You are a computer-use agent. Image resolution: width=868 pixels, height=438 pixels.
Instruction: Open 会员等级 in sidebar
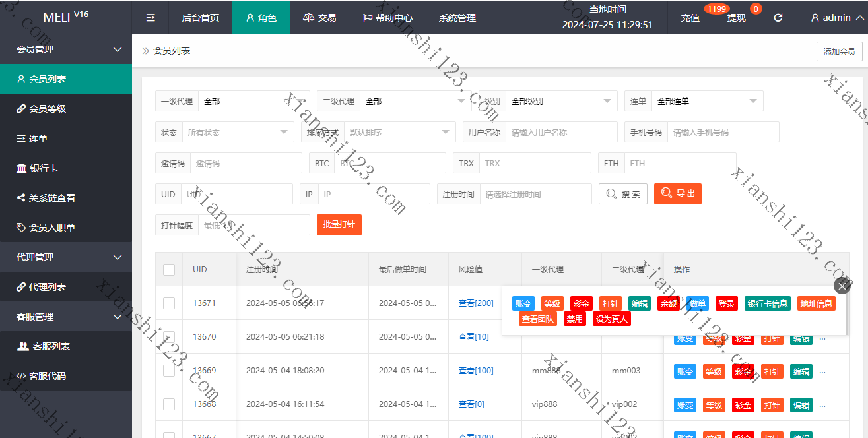(x=66, y=109)
